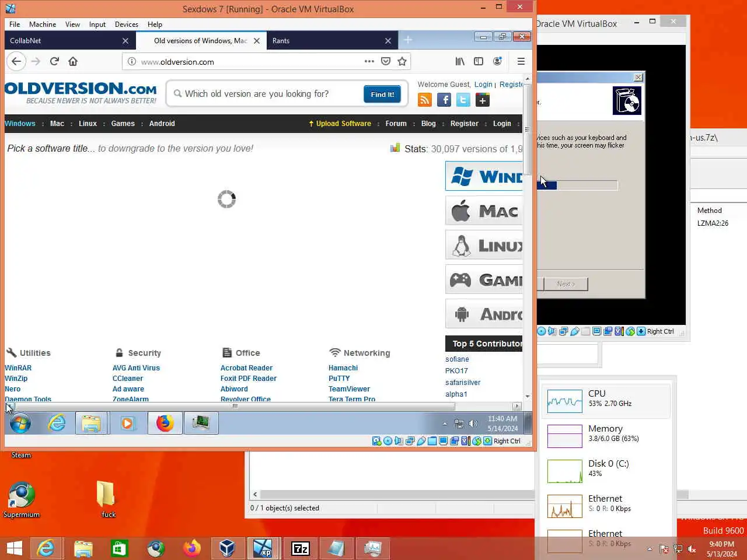Select the Windows platform banner
Viewport: 747px width, 560px height.
point(484,176)
